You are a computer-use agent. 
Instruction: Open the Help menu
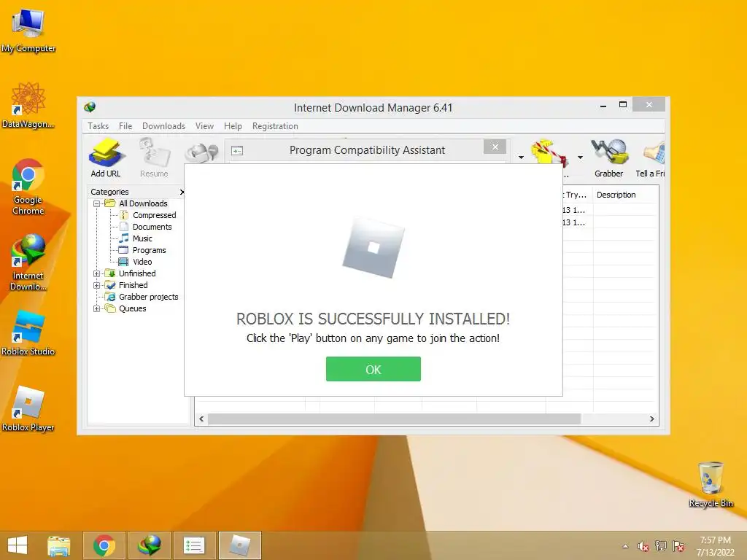point(233,126)
